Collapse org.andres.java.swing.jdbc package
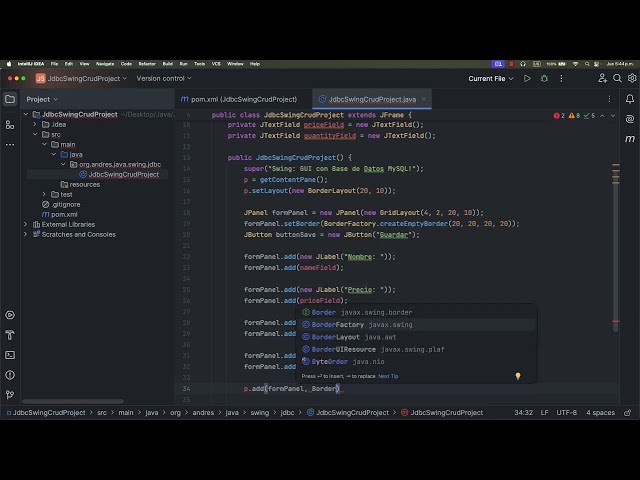The width and height of the screenshot is (640, 480). coord(63,164)
